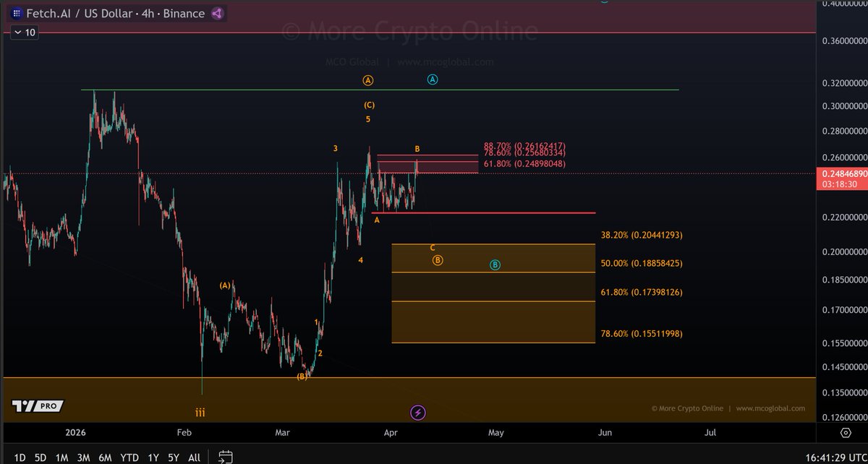The height and width of the screenshot is (464, 868).
Task: Select the 1M time range
Action: tap(62, 457)
